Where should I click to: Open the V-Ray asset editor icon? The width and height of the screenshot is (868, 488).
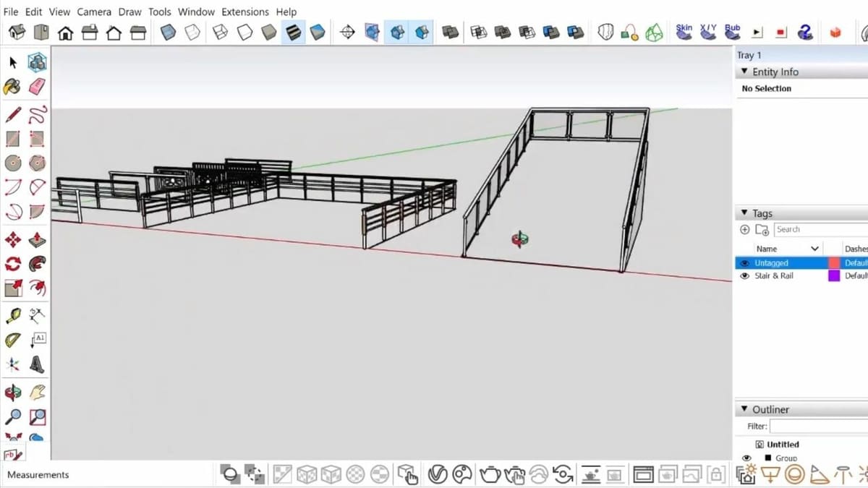click(437, 475)
